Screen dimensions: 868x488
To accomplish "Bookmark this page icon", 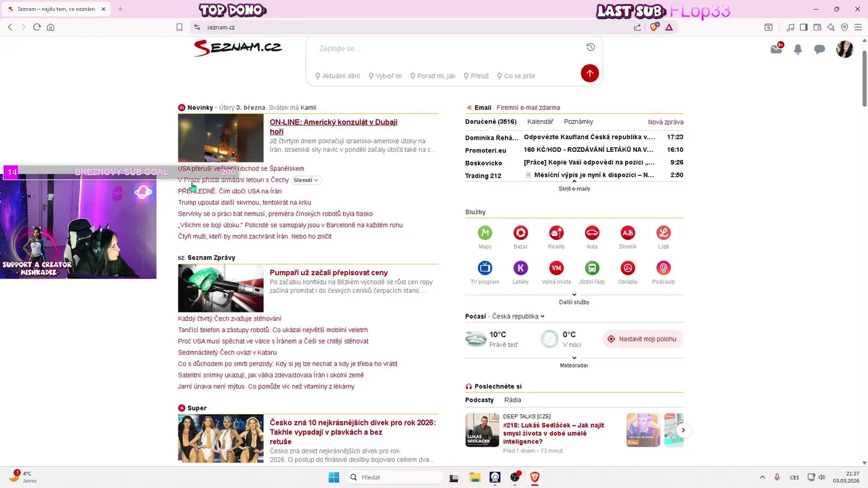I will (179, 27).
